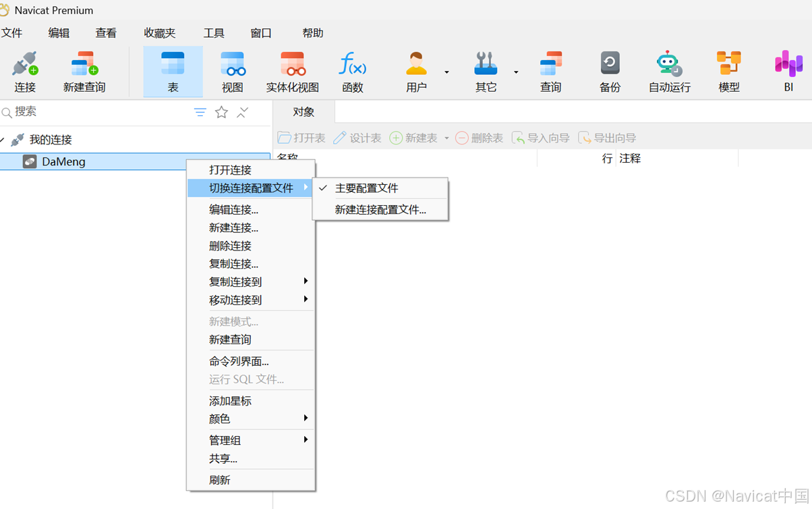Open 自动运行 (Automation) robot icon
This screenshot has width=812, height=509.
click(669, 72)
